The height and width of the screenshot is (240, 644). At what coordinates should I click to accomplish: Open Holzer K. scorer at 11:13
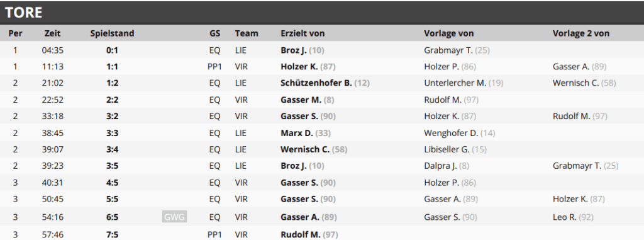click(299, 66)
